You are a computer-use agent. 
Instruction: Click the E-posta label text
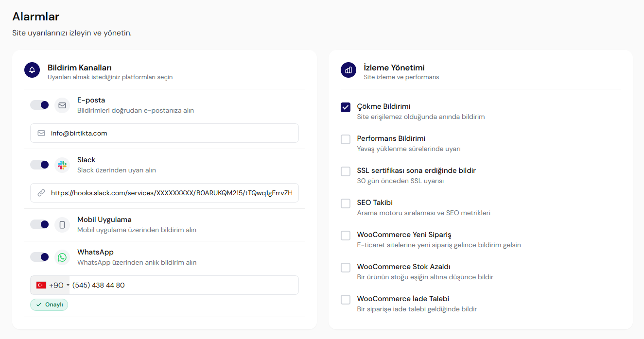pyautogui.click(x=91, y=100)
